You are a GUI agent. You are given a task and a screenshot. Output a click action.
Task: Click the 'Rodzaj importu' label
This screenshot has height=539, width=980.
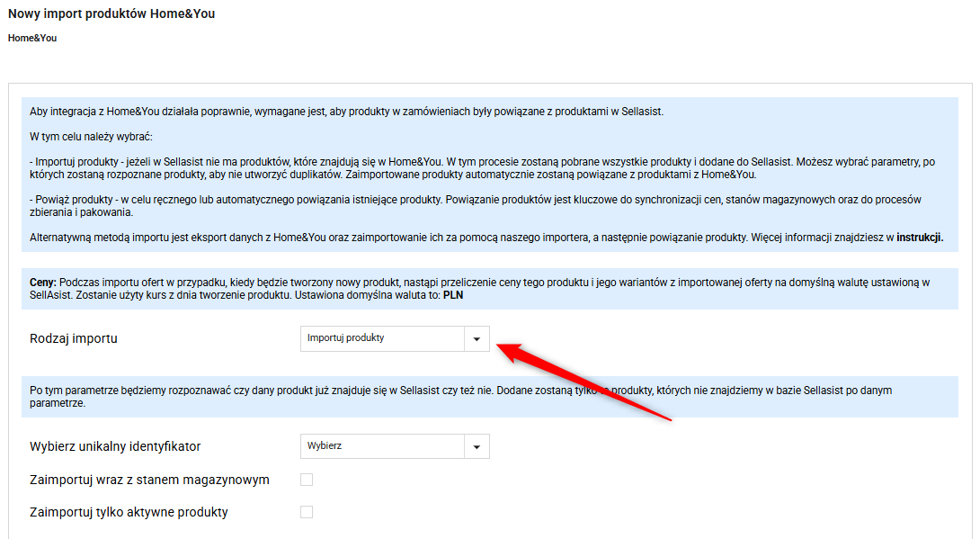click(73, 338)
